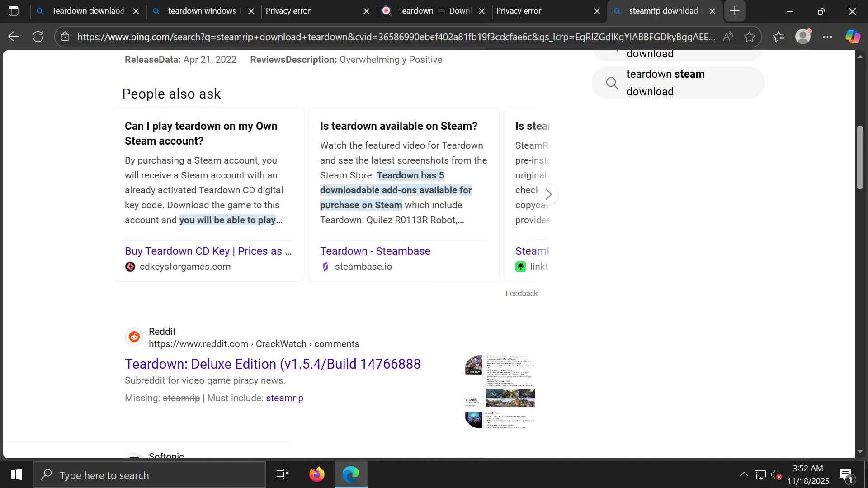
Task: Open Settings and more ellipsis menu
Action: click(827, 37)
